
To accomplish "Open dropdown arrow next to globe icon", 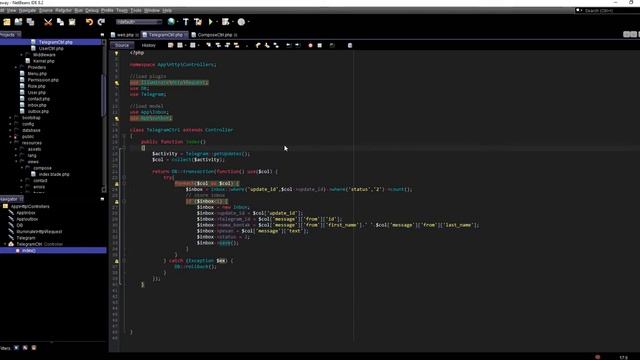I will 178,22.
